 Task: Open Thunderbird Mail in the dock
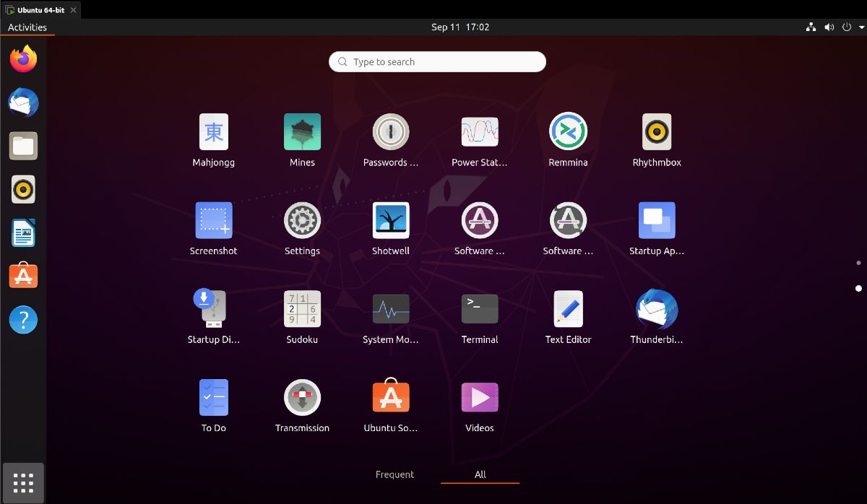[23, 103]
